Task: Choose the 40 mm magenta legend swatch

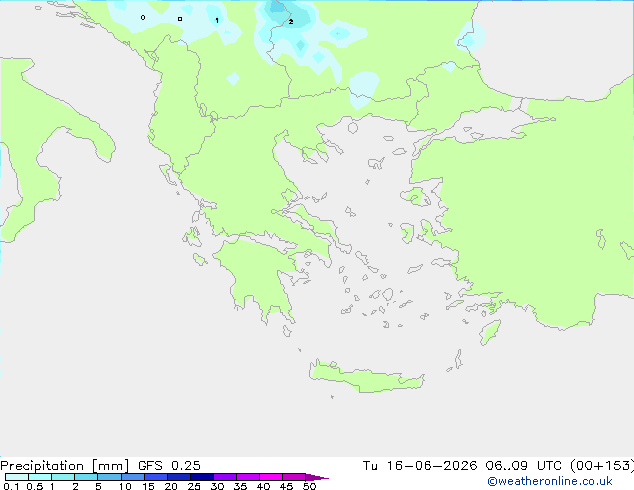Action: pos(271,477)
